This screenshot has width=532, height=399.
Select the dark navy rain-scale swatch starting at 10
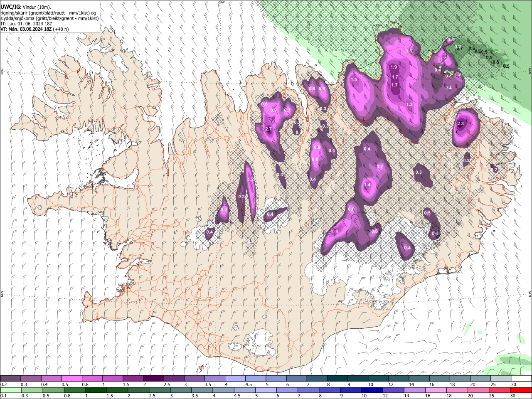pos(372,390)
